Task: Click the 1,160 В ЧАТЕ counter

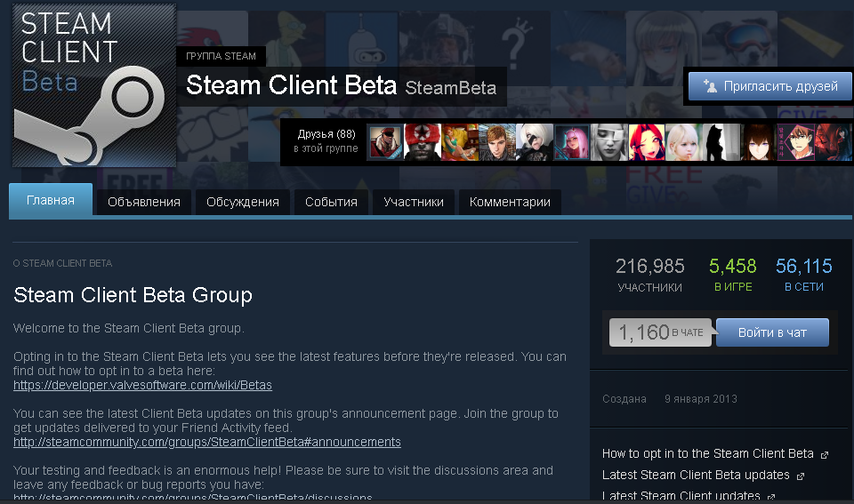Action: click(660, 332)
